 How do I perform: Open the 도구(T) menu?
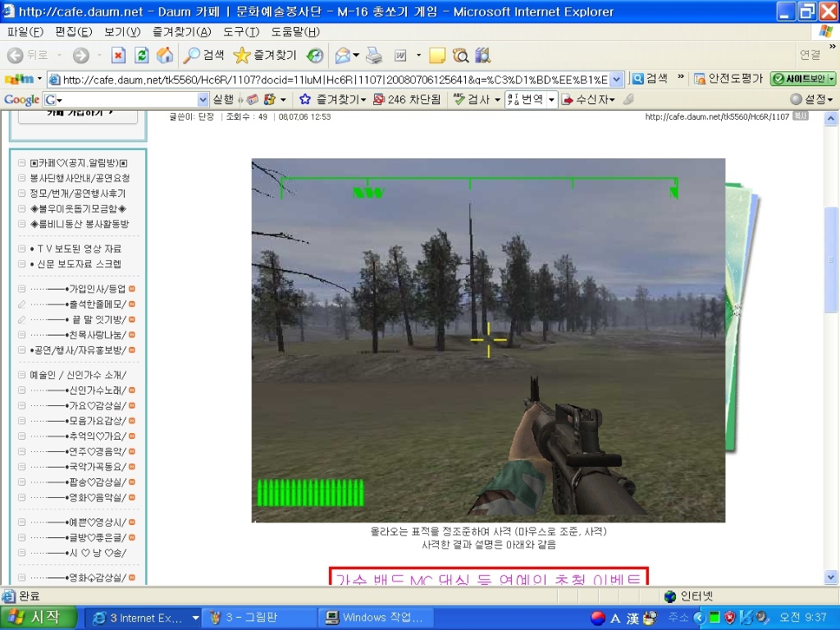click(241, 32)
